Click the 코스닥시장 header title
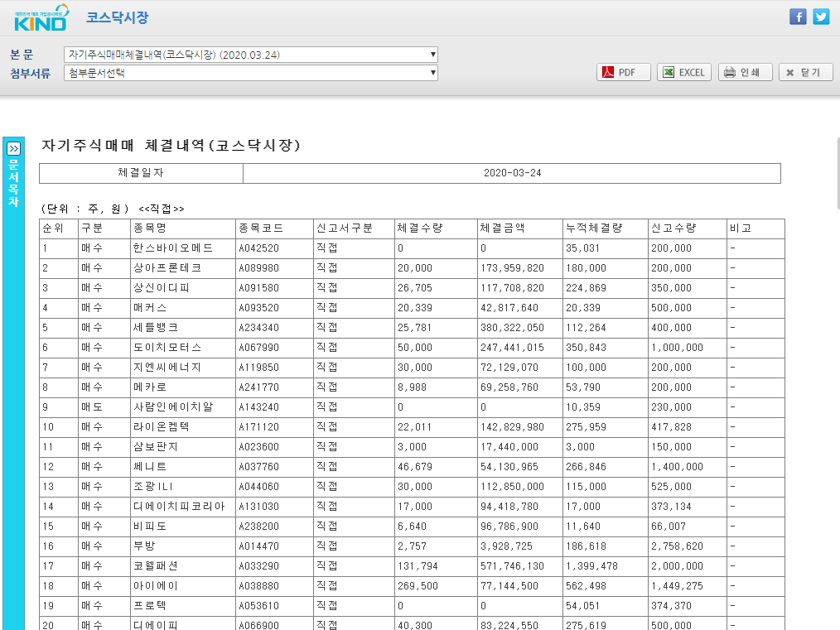 [118, 17]
